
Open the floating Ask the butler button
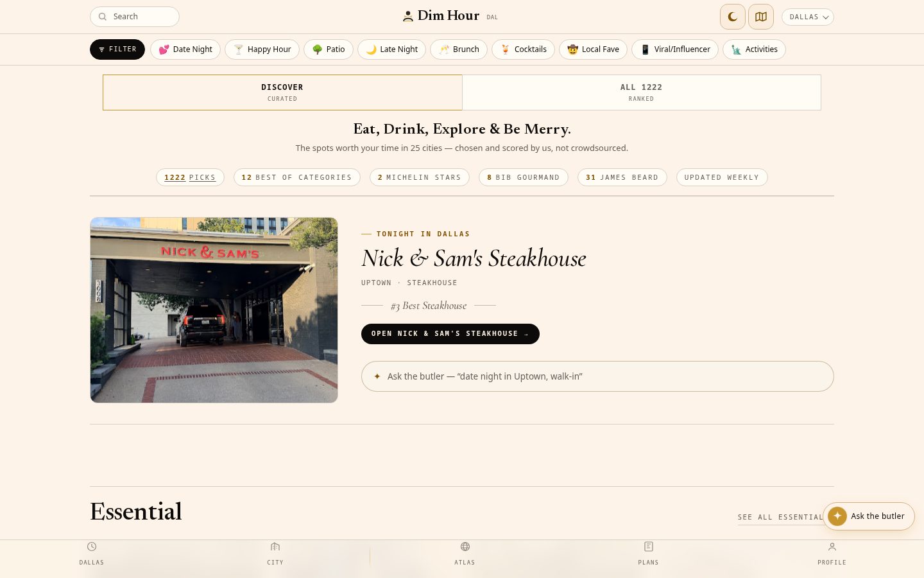(869, 516)
